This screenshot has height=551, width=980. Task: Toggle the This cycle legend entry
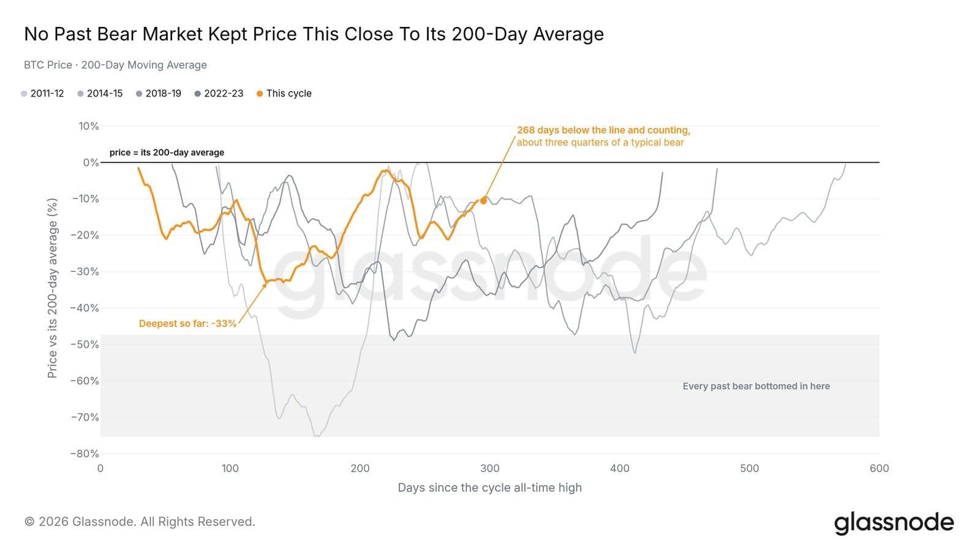point(284,94)
